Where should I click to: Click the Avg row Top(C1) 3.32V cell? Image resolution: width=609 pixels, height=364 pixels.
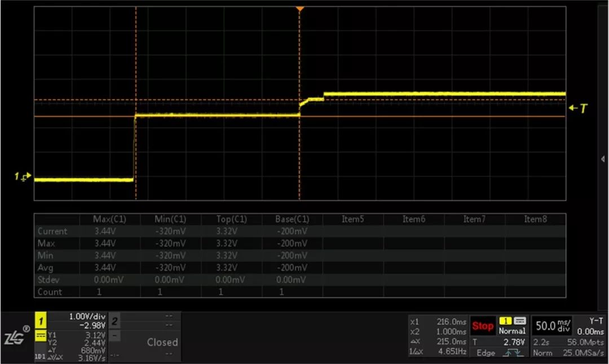tap(227, 268)
